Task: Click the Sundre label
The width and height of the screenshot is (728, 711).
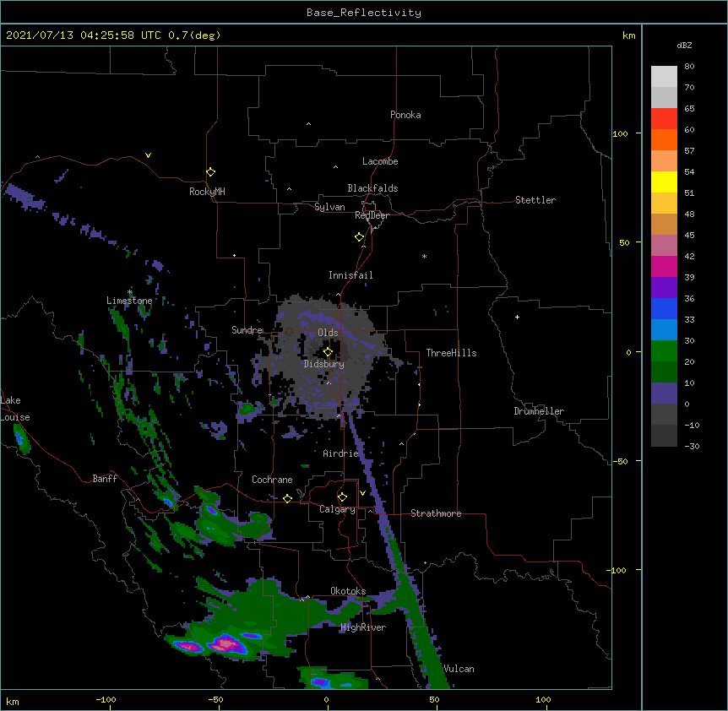Action: coord(247,330)
